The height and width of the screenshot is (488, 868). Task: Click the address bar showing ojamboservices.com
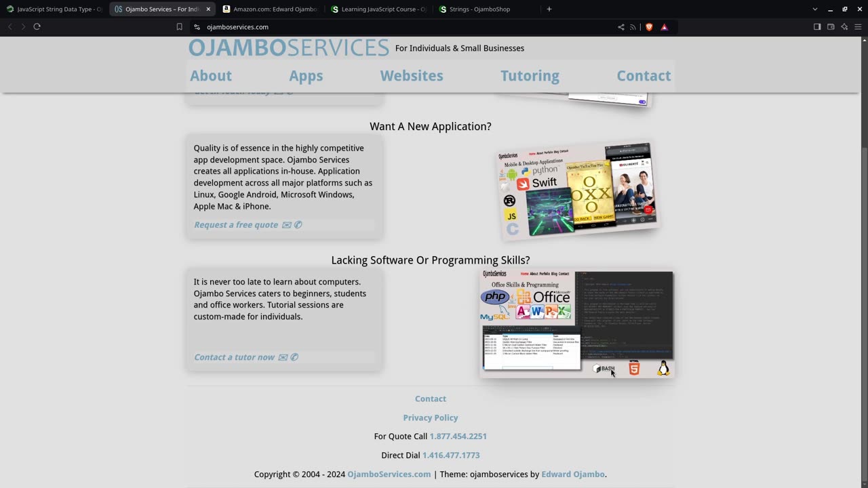tap(407, 27)
